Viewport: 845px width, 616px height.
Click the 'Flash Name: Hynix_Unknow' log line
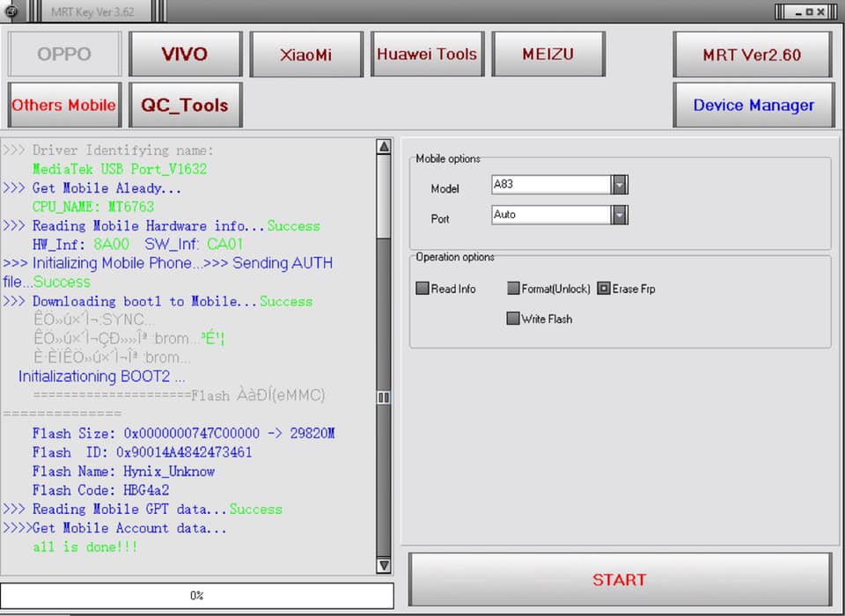click(x=123, y=472)
